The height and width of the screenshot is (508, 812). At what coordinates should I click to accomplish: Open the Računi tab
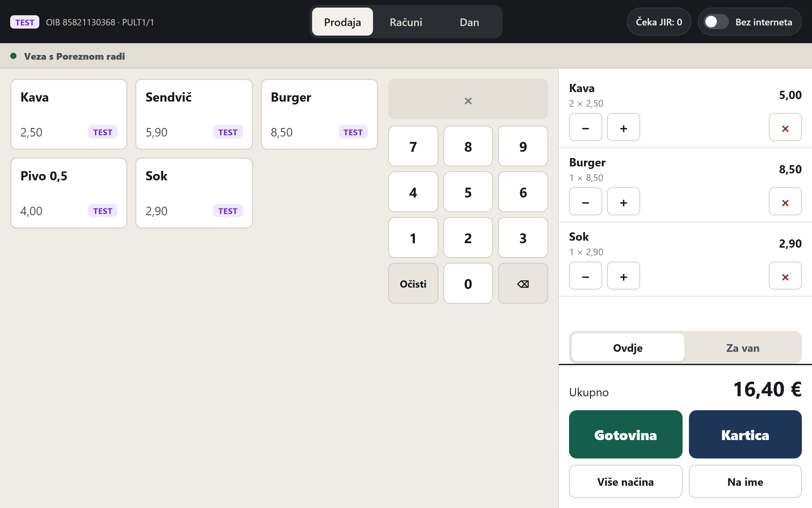point(406,22)
